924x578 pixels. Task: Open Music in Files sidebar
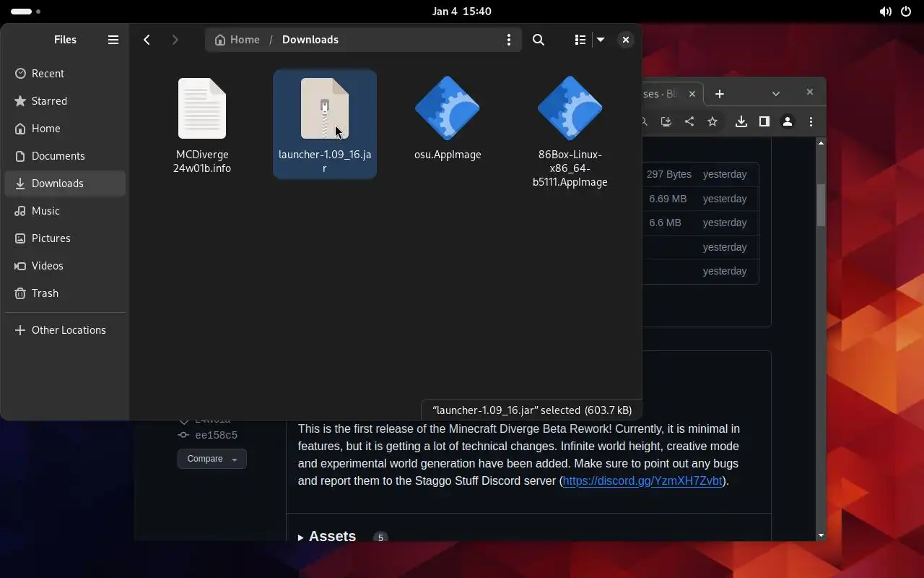(65, 211)
